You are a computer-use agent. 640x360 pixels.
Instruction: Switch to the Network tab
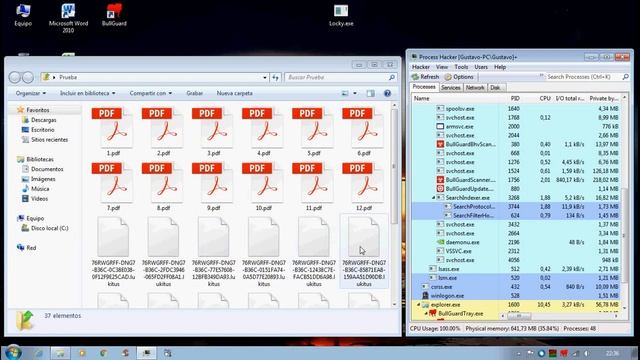(475, 88)
